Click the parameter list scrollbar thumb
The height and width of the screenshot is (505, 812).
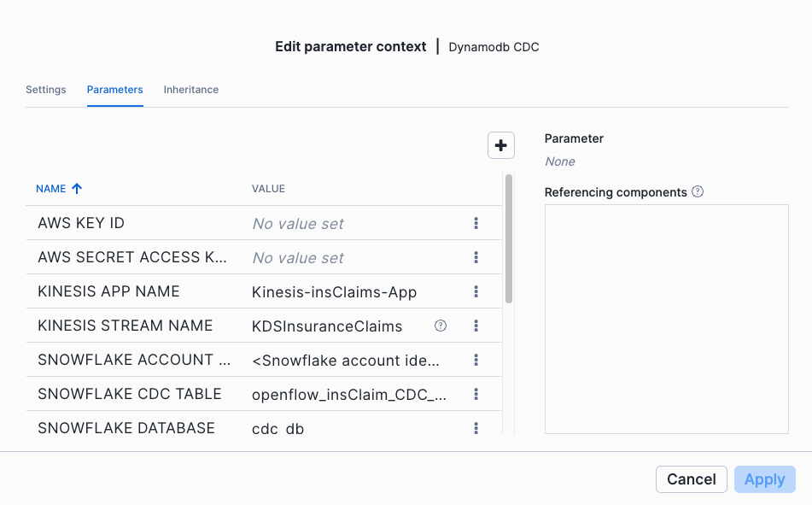[509, 238]
